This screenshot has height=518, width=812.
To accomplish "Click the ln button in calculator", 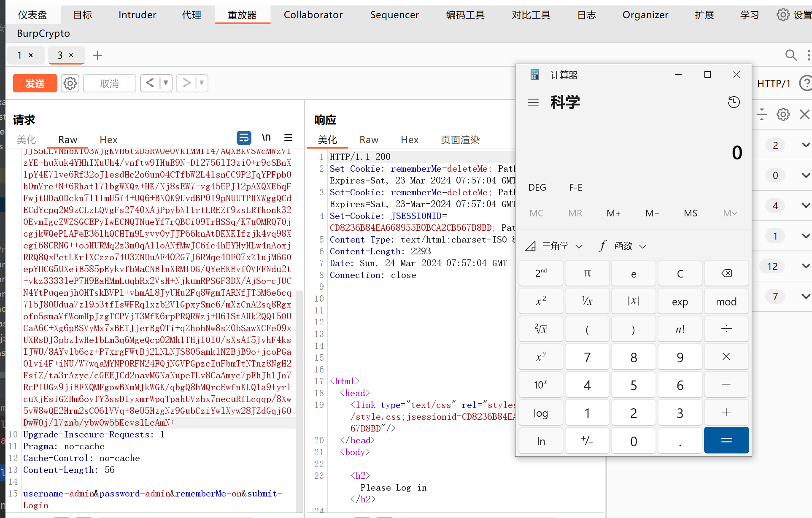I will (540, 440).
